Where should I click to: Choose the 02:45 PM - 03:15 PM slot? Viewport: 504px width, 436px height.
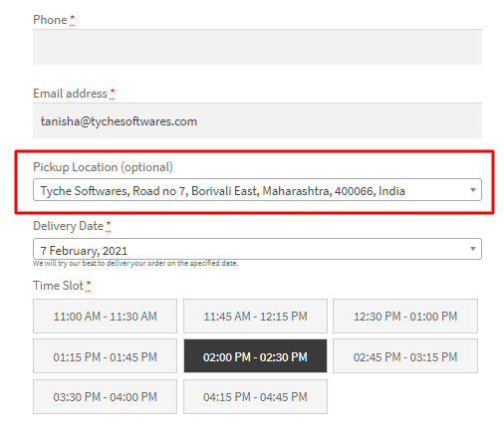point(405,356)
